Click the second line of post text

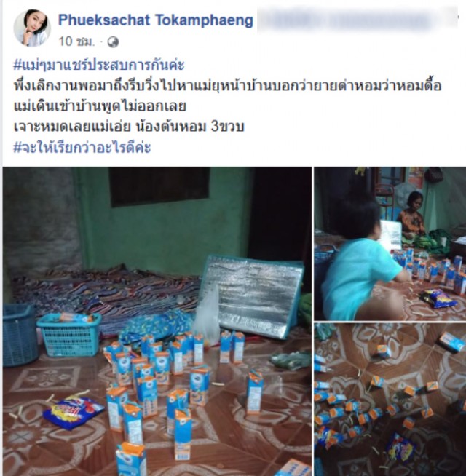(x=100, y=106)
